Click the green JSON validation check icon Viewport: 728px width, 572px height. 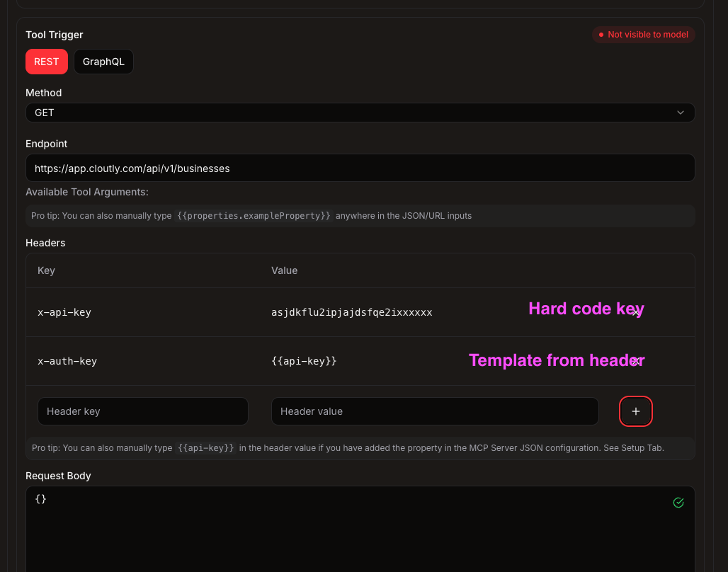[x=678, y=503]
